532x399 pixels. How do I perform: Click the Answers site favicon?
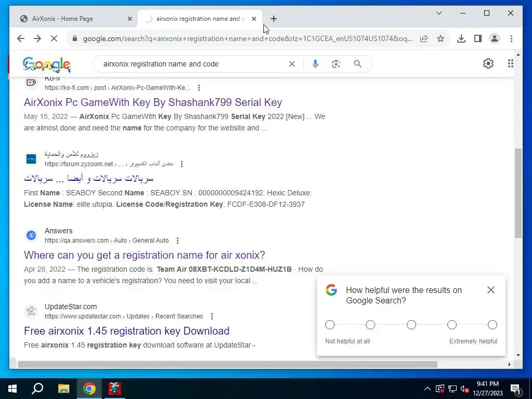pyautogui.click(x=31, y=235)
